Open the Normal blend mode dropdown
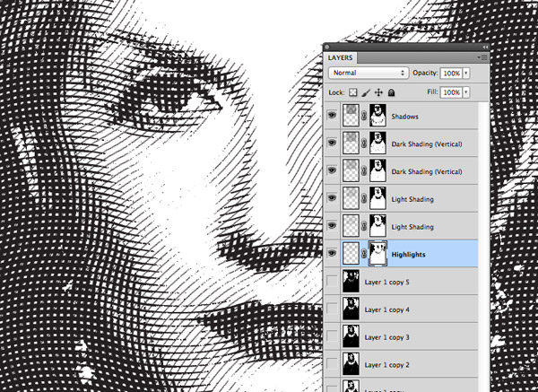 [368, 71]
